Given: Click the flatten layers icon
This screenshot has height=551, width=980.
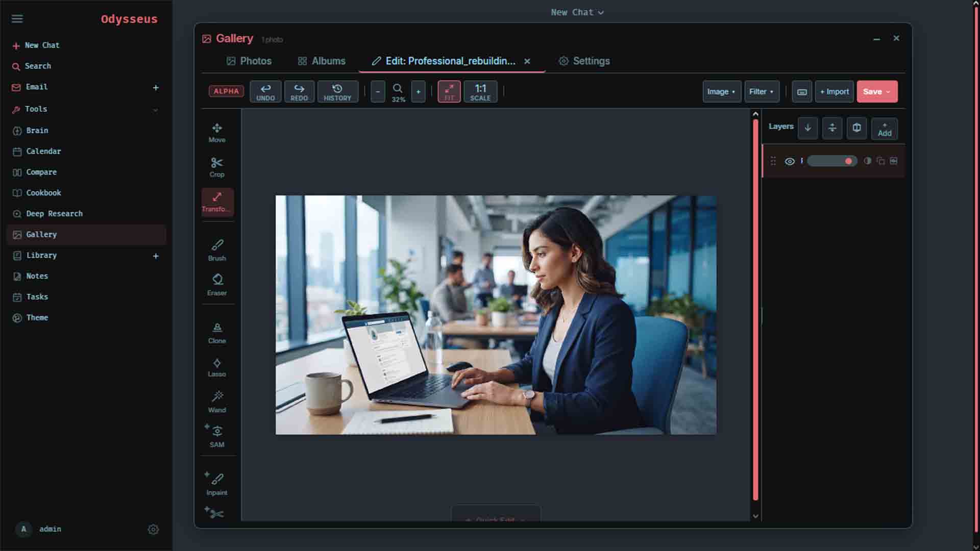Looking at the screenshot, I should coord(832,128).
